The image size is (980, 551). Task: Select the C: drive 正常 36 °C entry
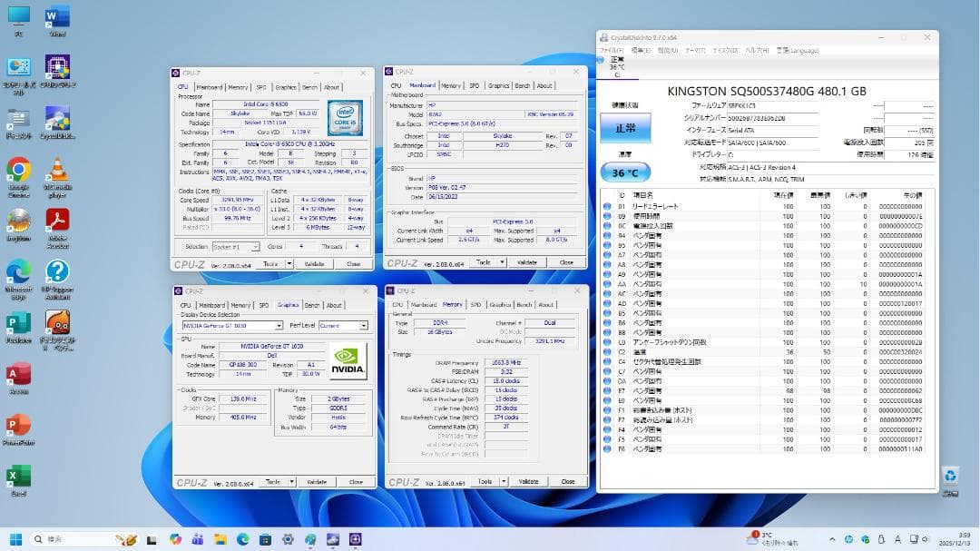(x=617, y=67)
